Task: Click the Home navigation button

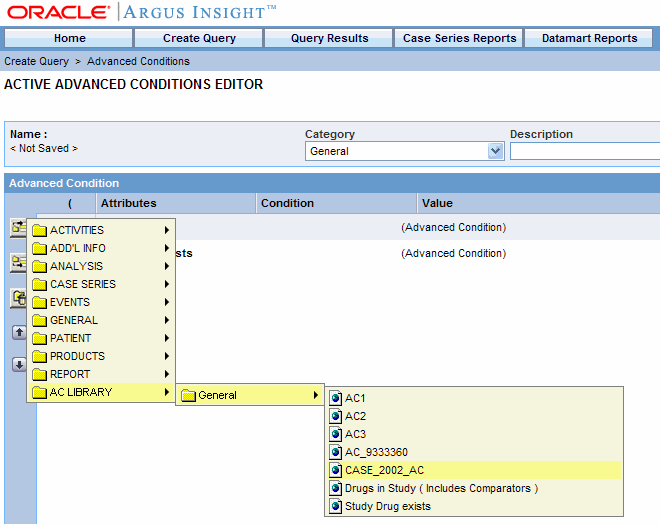Action: click(70, 38)
